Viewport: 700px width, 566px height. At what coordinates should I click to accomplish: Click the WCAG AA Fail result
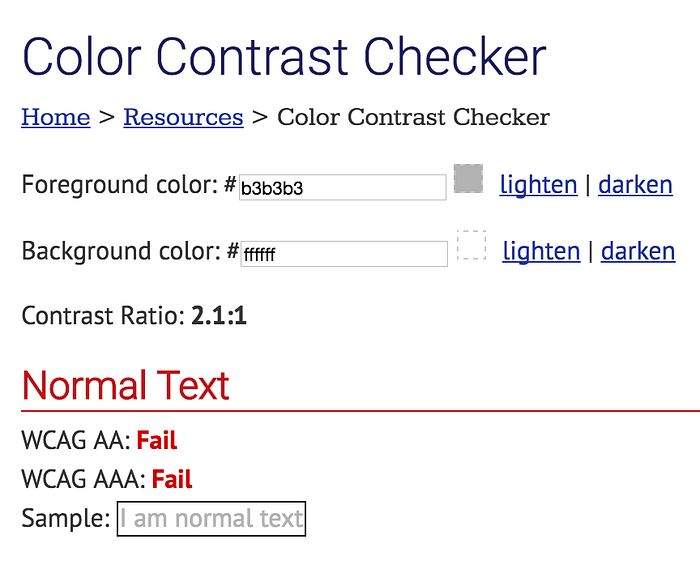tap(157, 440)
